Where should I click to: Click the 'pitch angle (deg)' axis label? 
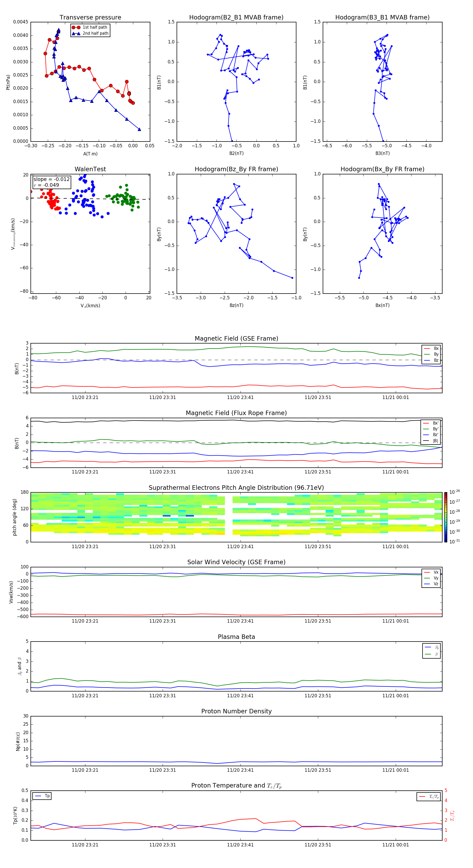click(x=14, y=517)
